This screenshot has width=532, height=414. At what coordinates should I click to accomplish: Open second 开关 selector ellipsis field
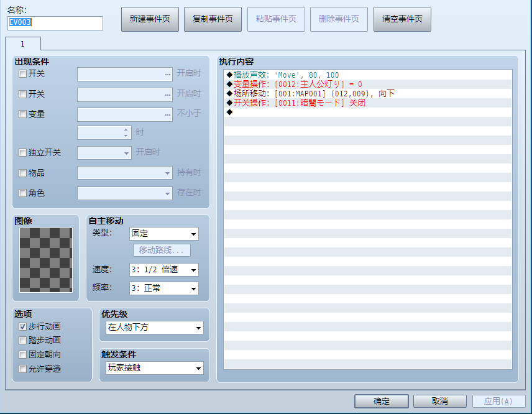tap(125, 94)
